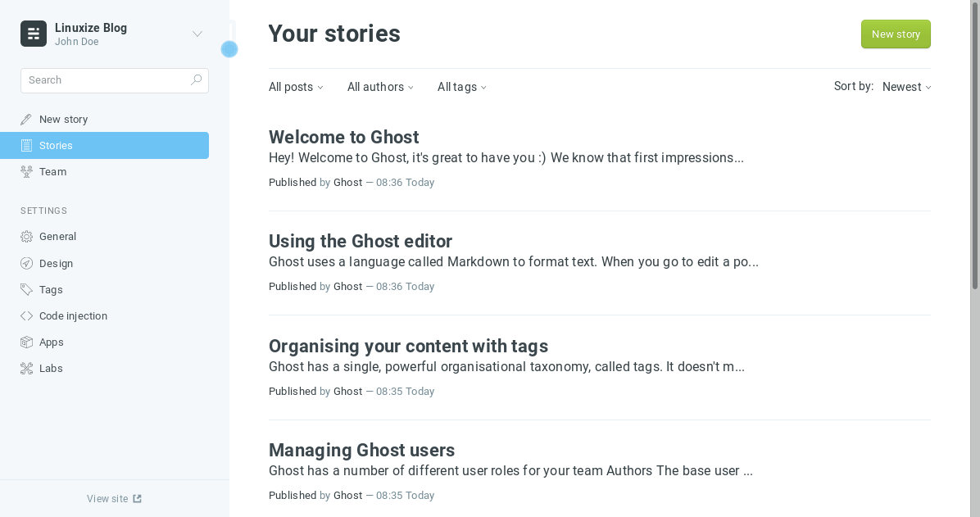
Task: Open the Sort by Newest dropdown
Action: coord(907,87)
